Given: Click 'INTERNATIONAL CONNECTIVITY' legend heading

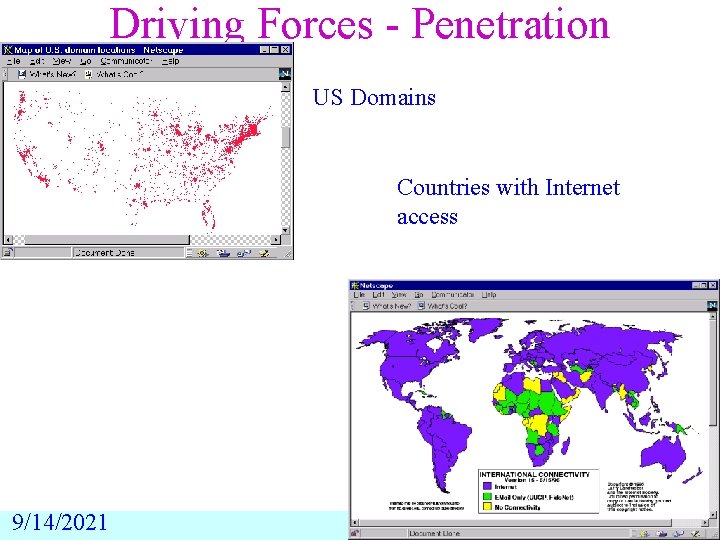Looking at the screenshot, I should (534, 474).
